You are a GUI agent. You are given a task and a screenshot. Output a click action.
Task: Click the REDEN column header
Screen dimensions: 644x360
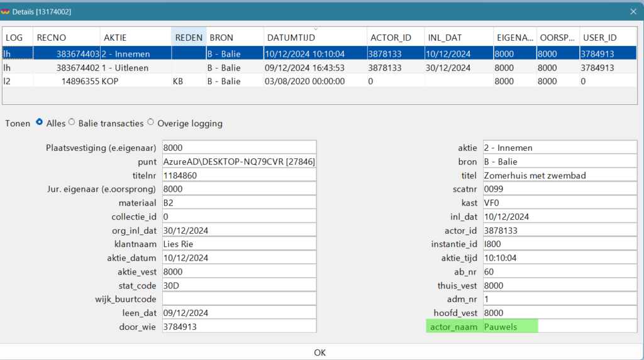pyautogui.click(x=188, y=38)
